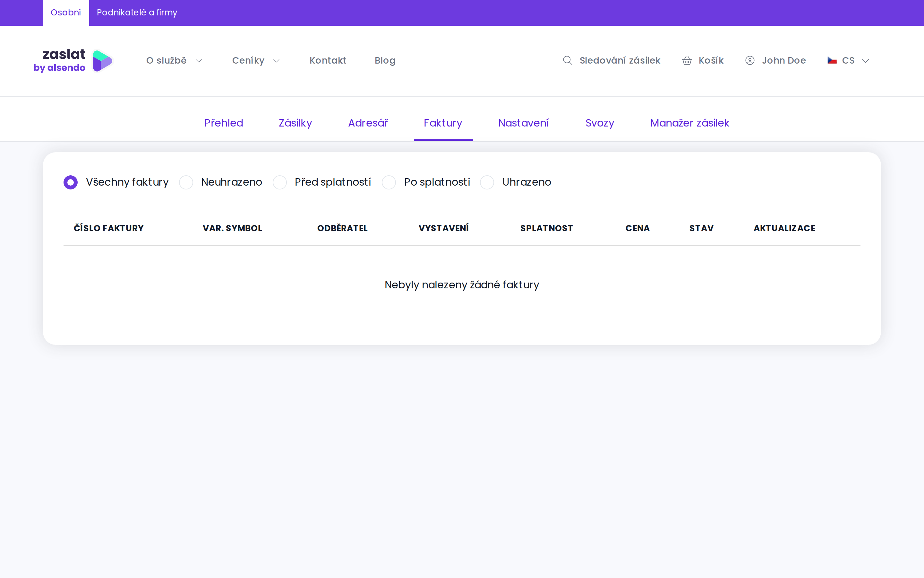
Task: Click the CENA column header
Action: click(x=637, y=228)
